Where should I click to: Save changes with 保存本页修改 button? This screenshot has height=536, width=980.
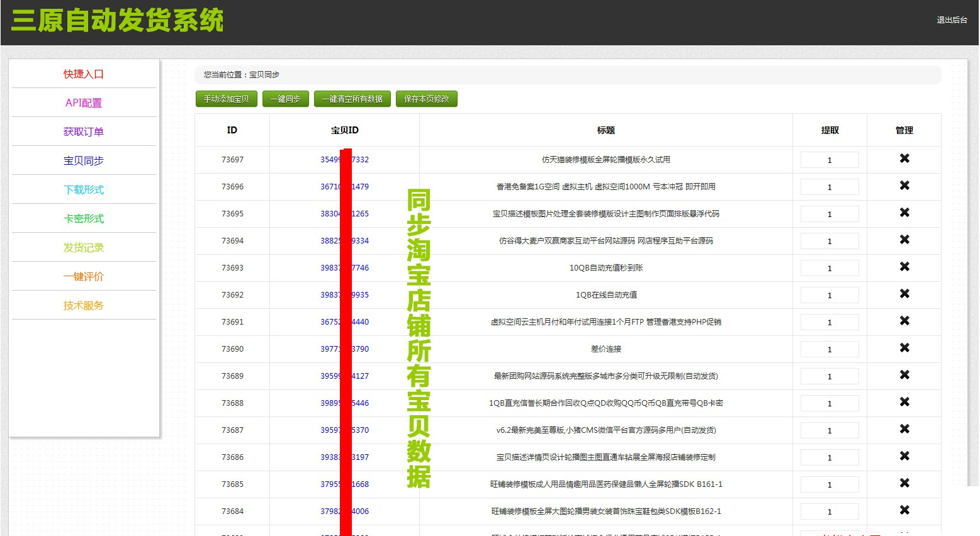(426, 99)
